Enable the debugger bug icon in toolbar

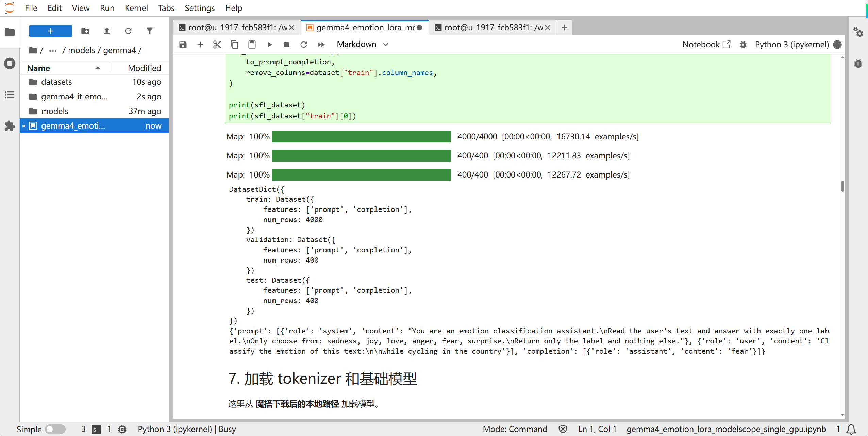743,45
